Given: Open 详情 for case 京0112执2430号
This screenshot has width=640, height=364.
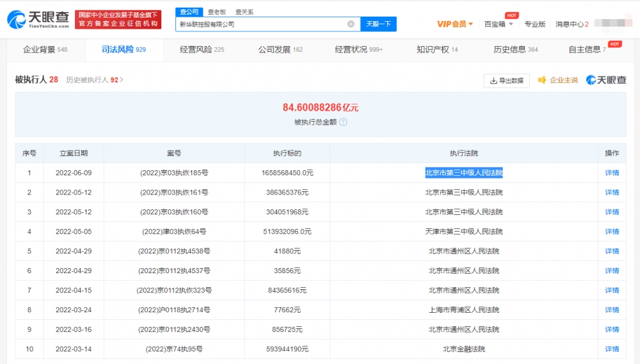Looking at the screenshot, I should click(612, 329).
